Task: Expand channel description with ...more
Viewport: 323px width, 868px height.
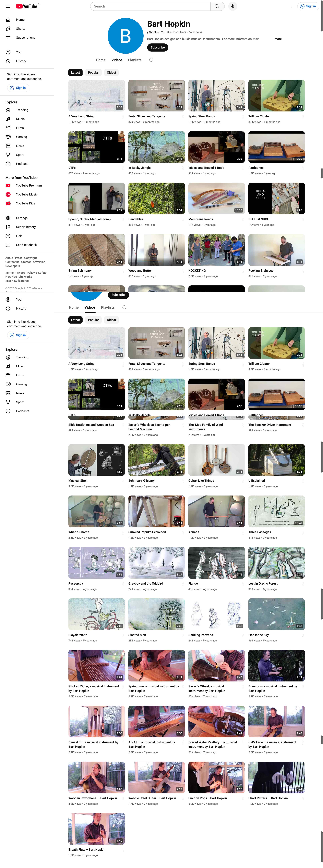Action: [277, 39]
